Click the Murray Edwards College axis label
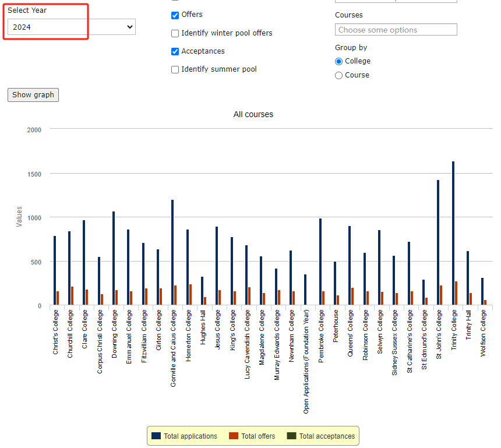Screen dimensions: 501x448 coord(277,345)
